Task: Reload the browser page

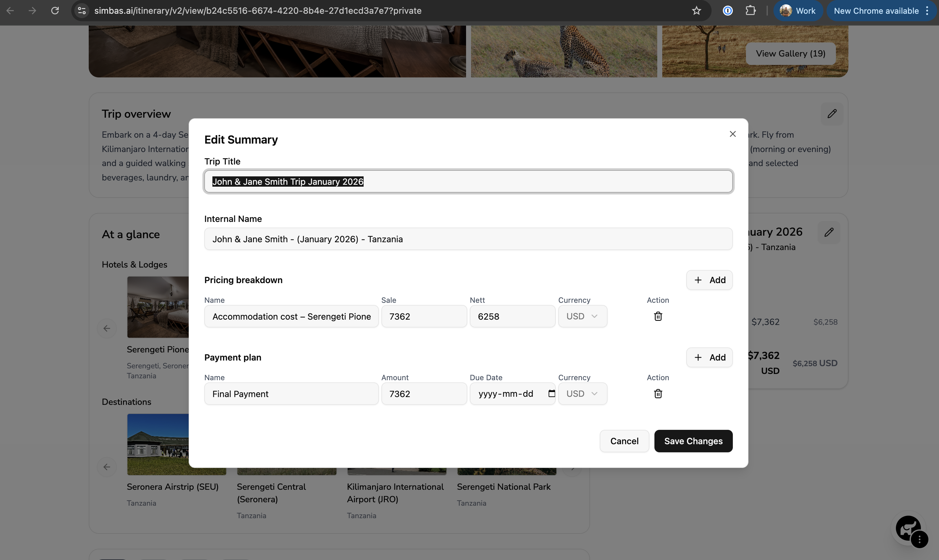Action: coord(55,11)
